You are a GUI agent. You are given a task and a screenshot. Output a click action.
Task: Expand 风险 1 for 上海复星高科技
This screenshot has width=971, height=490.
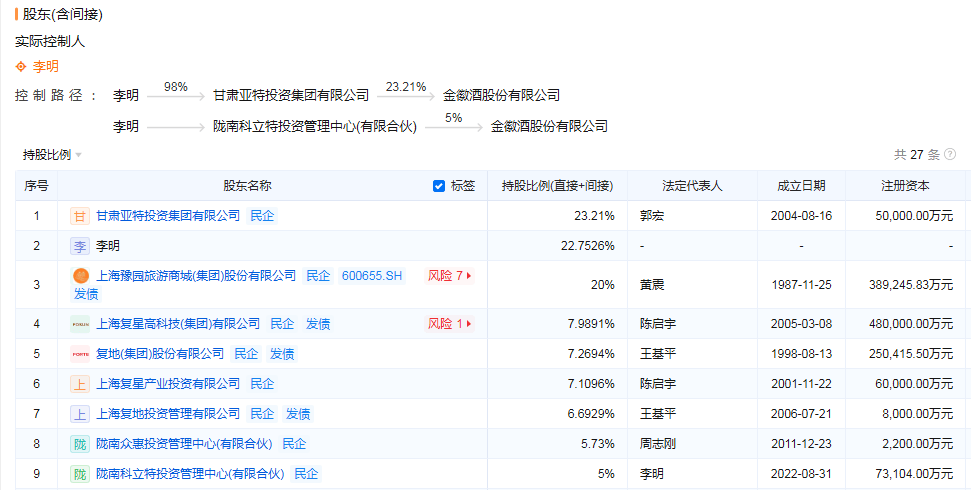[449, 324]
